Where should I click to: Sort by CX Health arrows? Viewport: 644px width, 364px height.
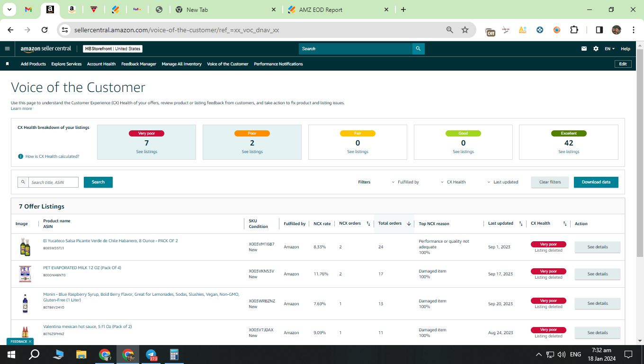(565, 224)
